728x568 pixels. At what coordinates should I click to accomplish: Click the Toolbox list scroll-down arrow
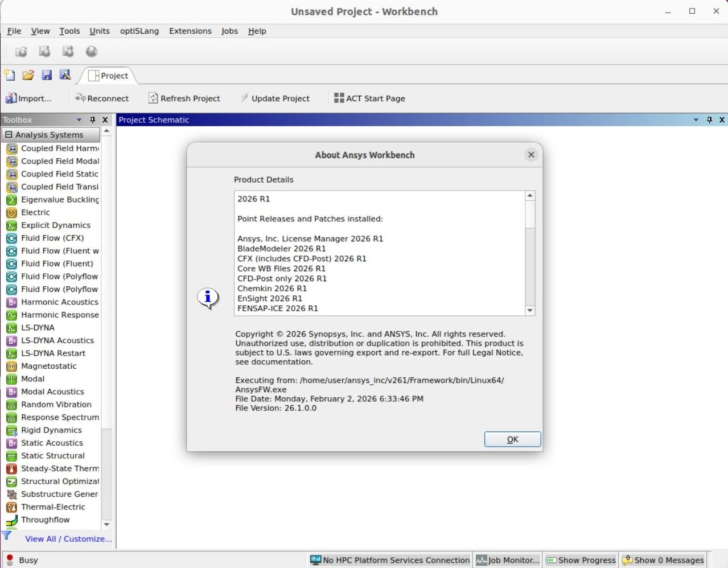tap(106, 524)
